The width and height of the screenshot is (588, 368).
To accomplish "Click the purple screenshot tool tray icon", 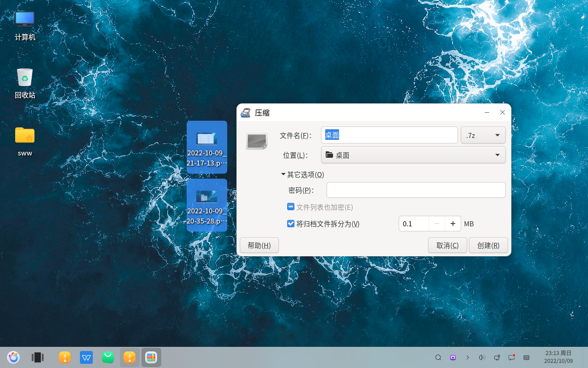I will tap(453, 357).
